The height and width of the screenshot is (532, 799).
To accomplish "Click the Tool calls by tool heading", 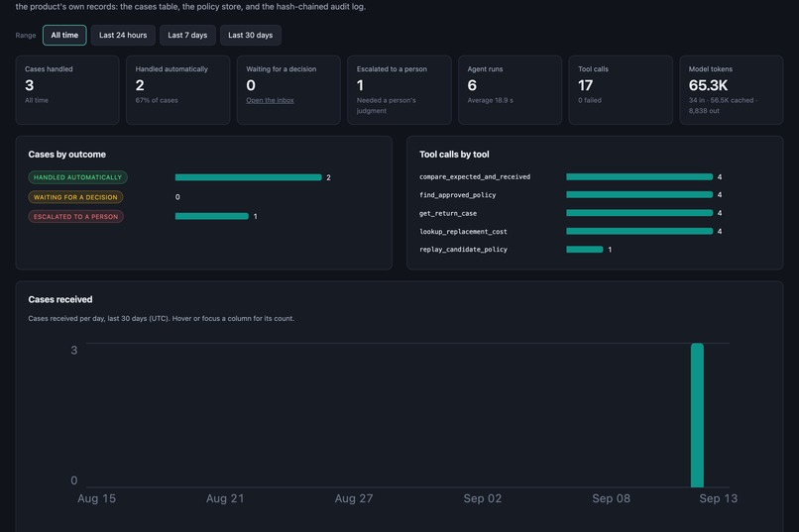I will tap(454, 155).
